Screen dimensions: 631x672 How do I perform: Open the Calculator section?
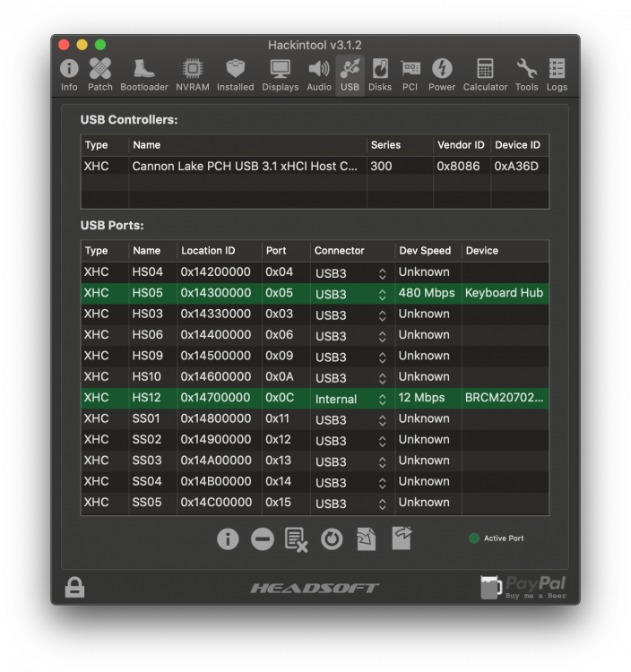click(485, 75)
